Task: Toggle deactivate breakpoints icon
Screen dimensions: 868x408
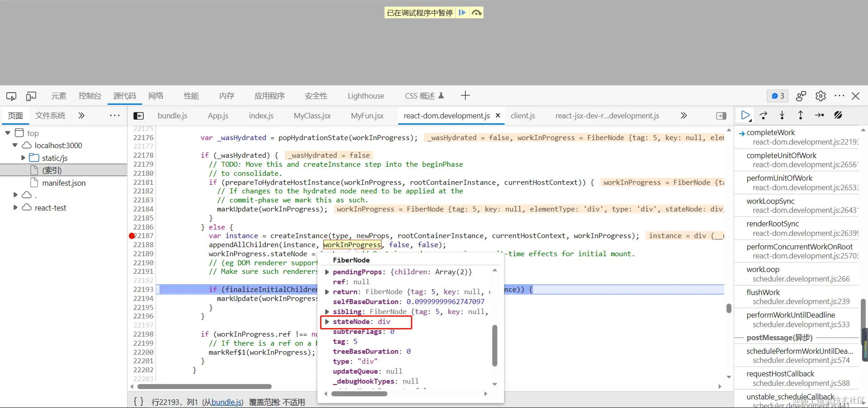Action: [x=838, y=116]
